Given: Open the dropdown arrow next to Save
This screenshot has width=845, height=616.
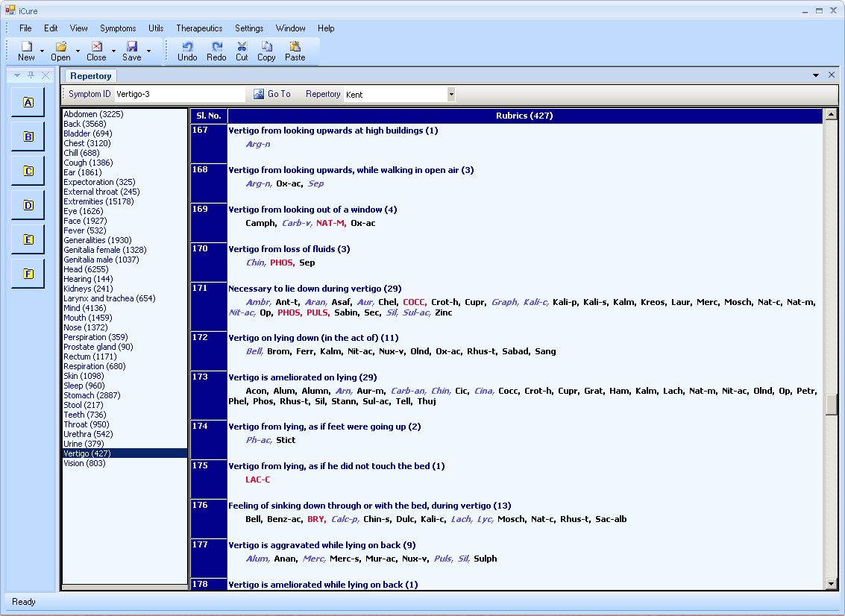Looking at the screenshot, I should pyautogui.click(x=148, y=51).
